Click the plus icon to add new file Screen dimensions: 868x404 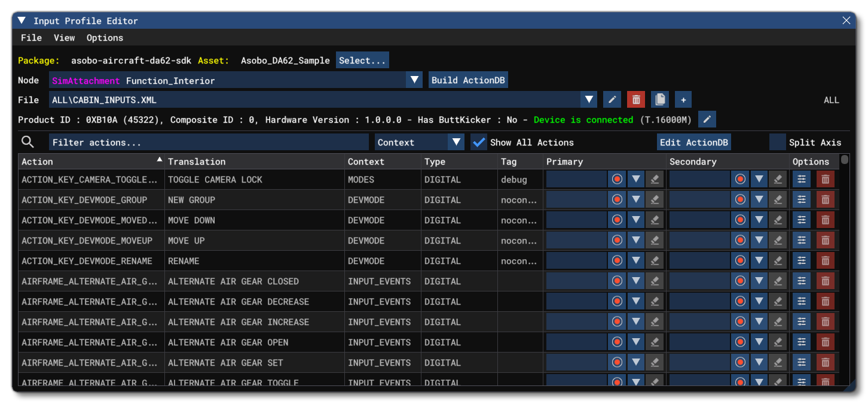click(683, 100)
